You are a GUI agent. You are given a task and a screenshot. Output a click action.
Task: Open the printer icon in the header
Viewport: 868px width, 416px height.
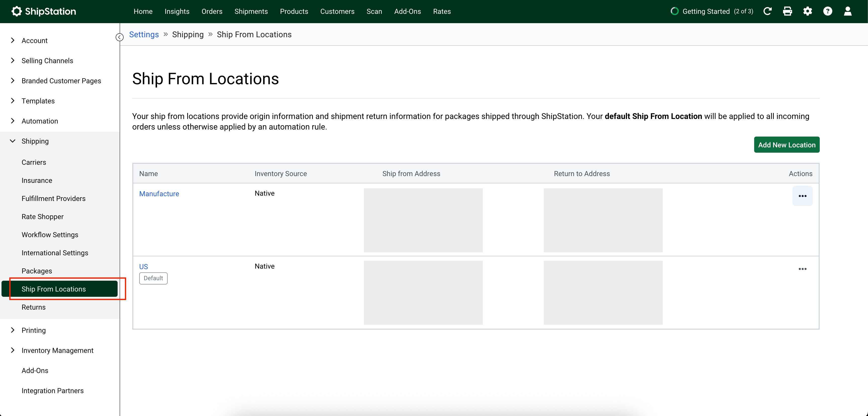787,11
